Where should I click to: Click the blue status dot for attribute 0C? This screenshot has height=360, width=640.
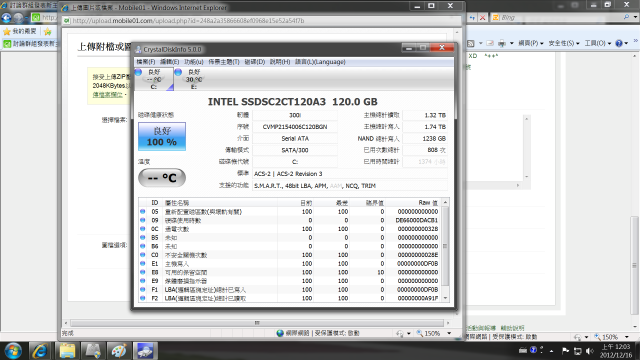coord(142,229)
